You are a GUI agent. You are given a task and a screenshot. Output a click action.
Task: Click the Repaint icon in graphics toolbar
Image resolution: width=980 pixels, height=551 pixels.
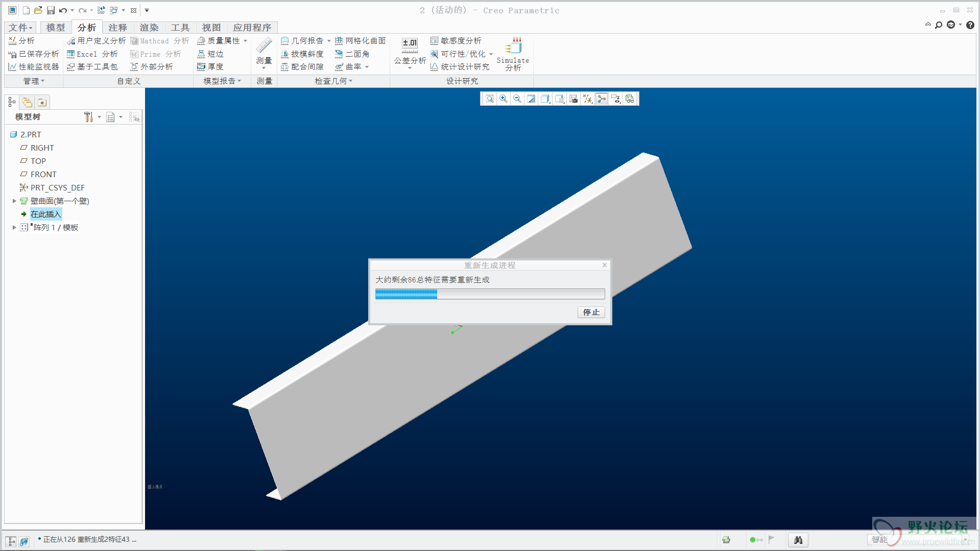531,99
